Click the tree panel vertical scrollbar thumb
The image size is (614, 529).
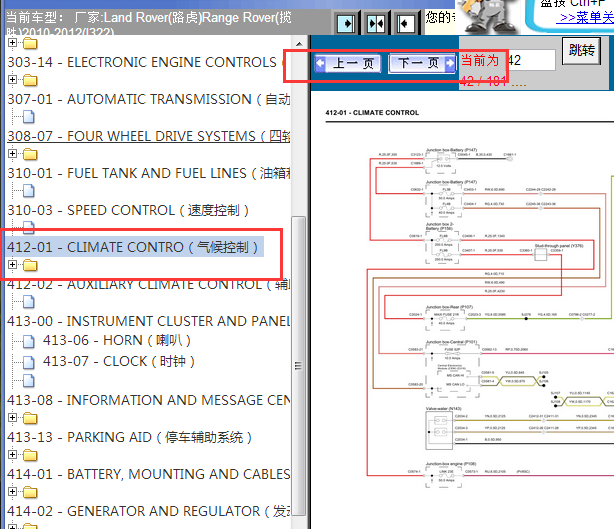click(299, 366)
